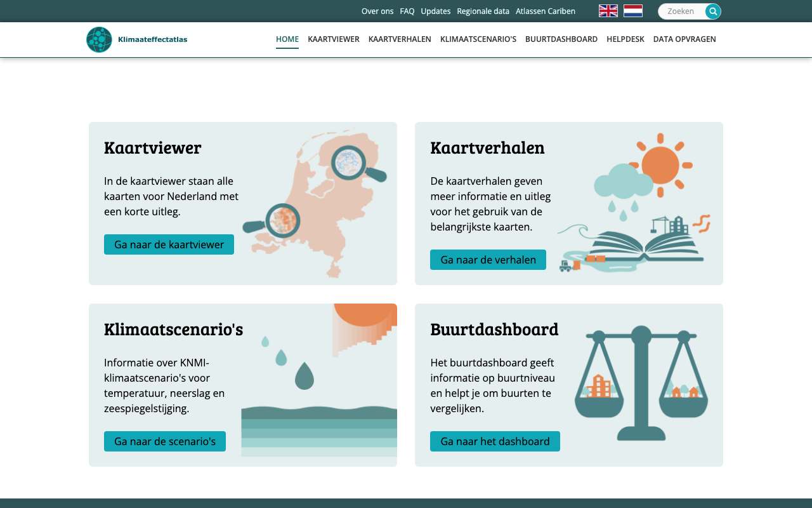Click the Klimaateffectatlas site name text
Image resolution: width=812 pixels, height=508 pixels.
click(x=153, y=39)
